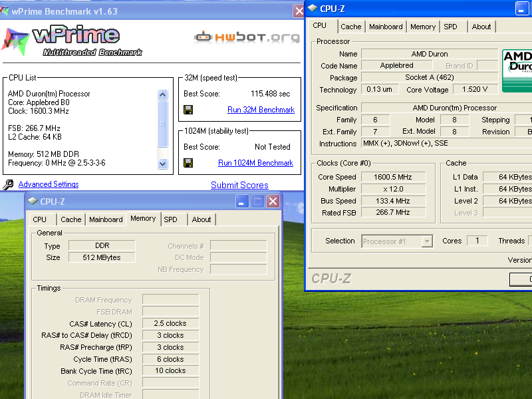Click the CAS# Latency 2.5 clocks field
This screenshot has width=532, height=399.
[x=170, y=323]
